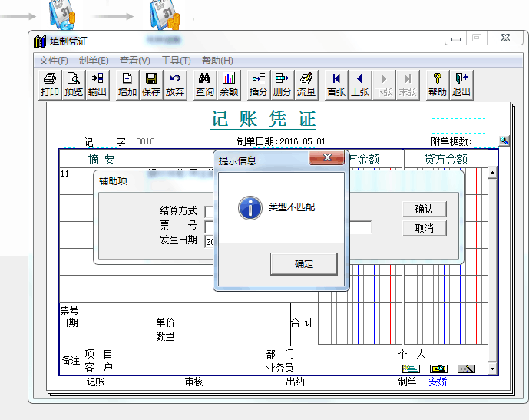Image resolution: width=529 pixels, height=420 pixels.
Task: Close the 提示信息 message dialog
Action: point(326,157)
